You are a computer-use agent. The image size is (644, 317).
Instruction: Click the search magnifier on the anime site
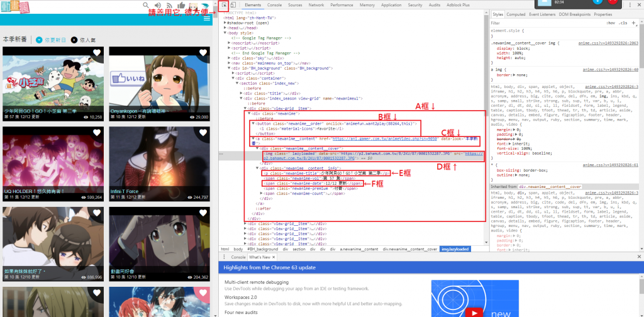(x=146, y=5)
